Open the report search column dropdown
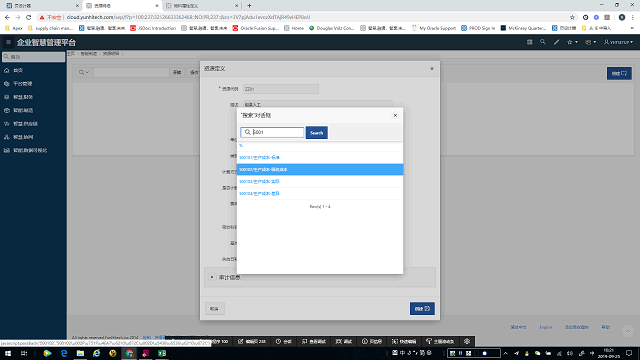 coord(84,72)
